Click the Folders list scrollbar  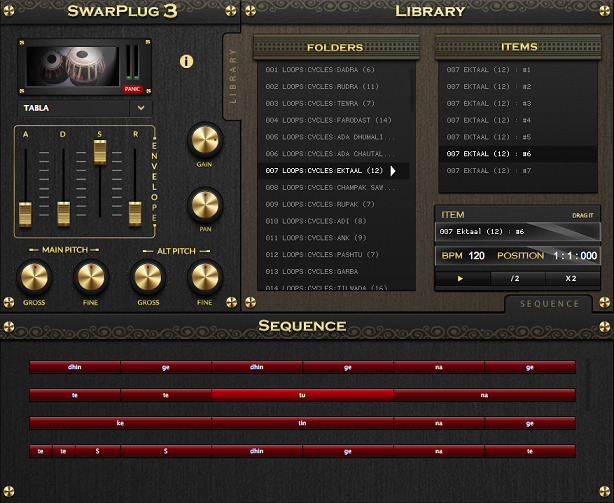(x=412, y=90)
